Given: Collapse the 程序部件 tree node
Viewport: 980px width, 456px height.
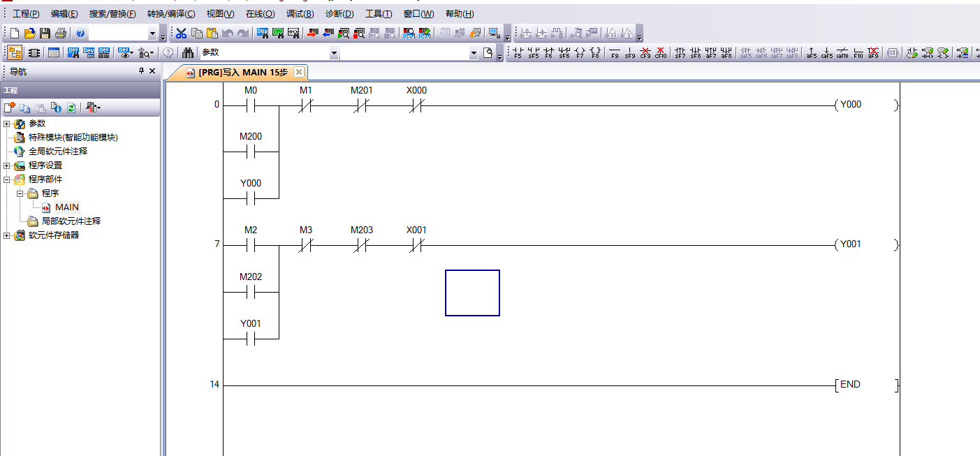Looking at the screenshot, I should point(7,179).
